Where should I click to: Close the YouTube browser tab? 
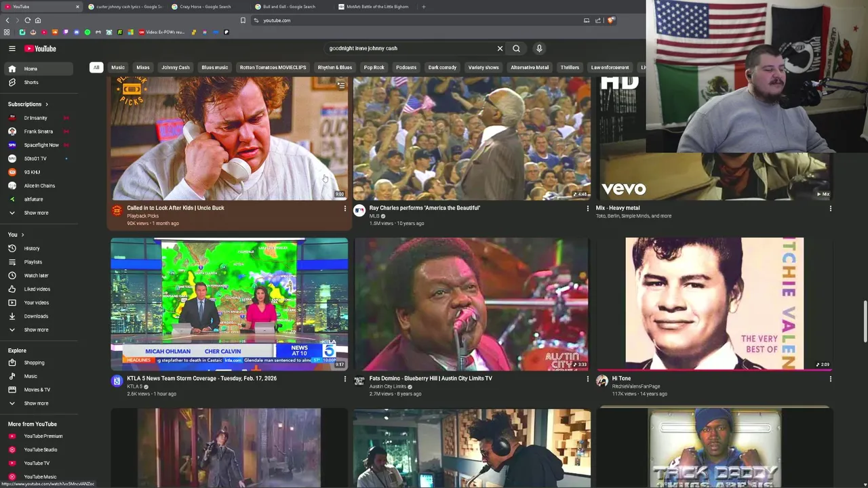point(77,7)
